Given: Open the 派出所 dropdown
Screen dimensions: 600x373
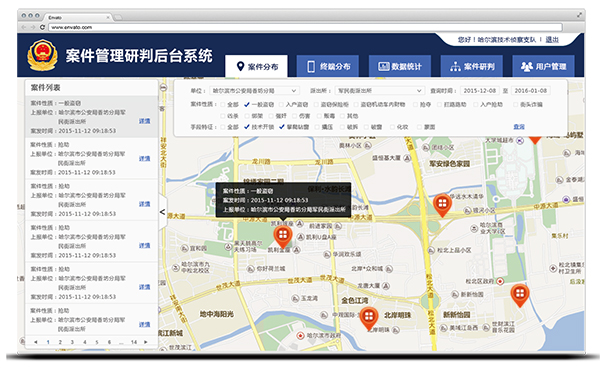Looking at the screenshot, I should pos(380,91).
